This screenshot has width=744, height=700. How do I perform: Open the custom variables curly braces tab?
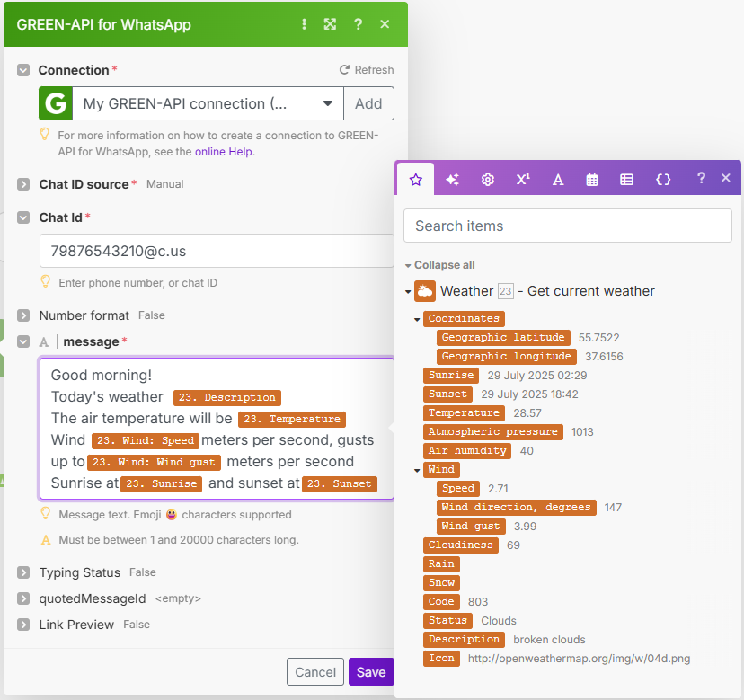pyautogui.click(x=663, y=179)
